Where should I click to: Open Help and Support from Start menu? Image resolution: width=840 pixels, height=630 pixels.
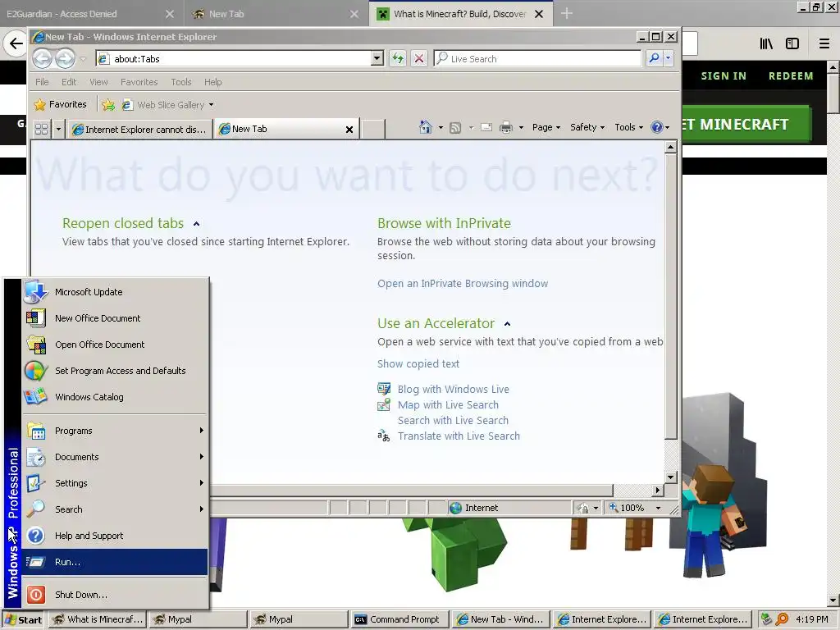pyautogui.click(x=115, y=536)
